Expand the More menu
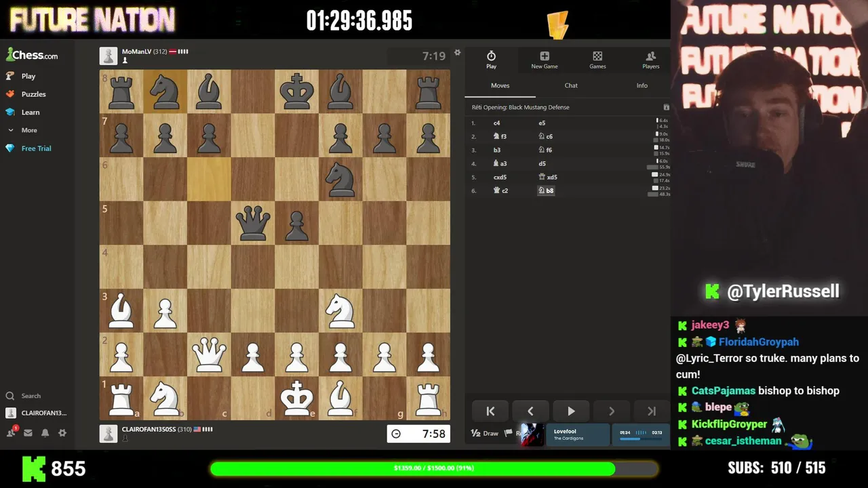Screen dimensions: 868x488 22,130
